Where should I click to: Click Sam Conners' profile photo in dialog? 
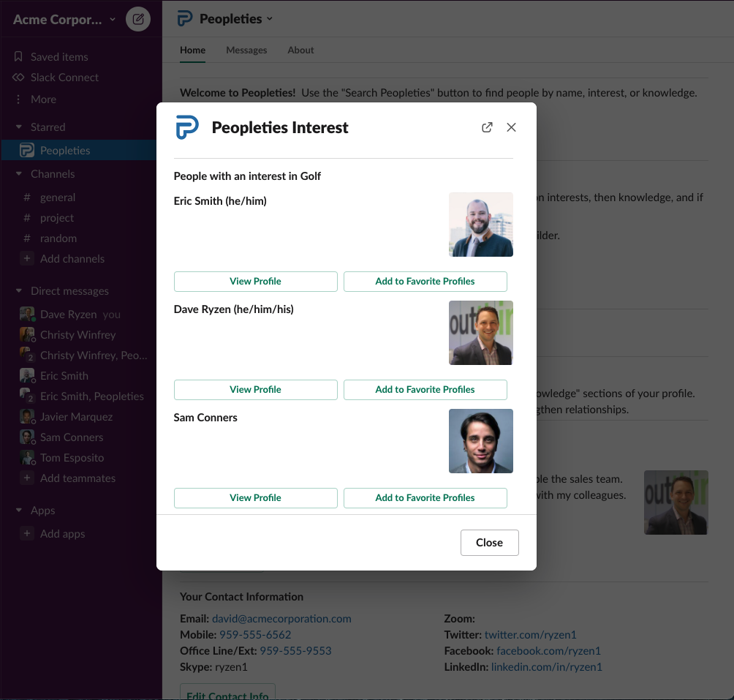pos(481,440)
